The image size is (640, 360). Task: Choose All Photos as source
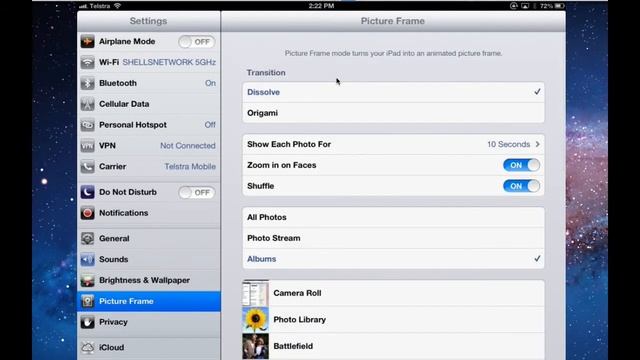(x=393, y=217)
